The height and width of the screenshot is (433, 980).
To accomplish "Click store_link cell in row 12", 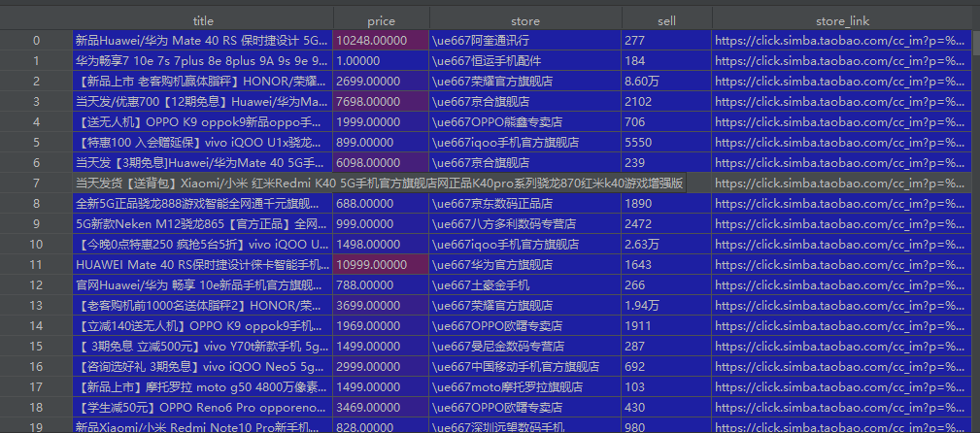I will tap(842, 285).
